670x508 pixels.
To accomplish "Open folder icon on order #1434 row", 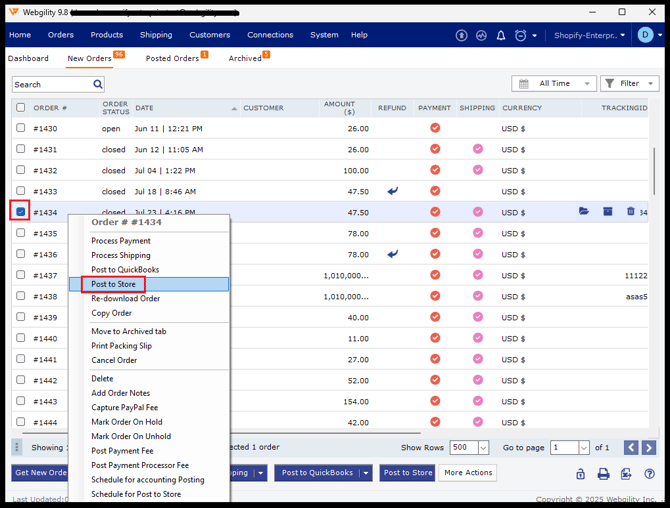I will pyautogui.click(x=584, y=212).
